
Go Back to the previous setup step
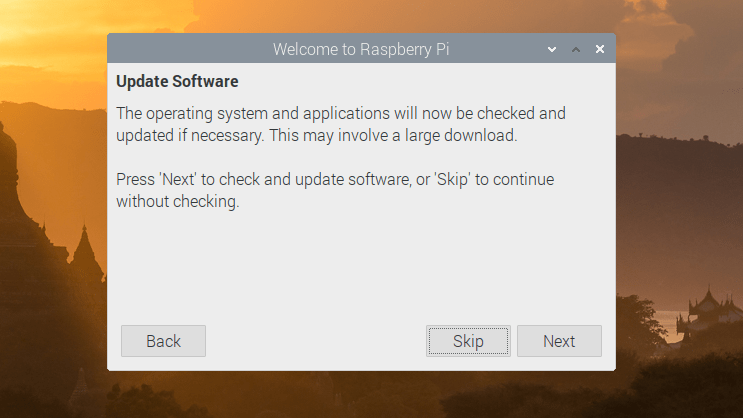pyautogui.click(x=163, y=341)
